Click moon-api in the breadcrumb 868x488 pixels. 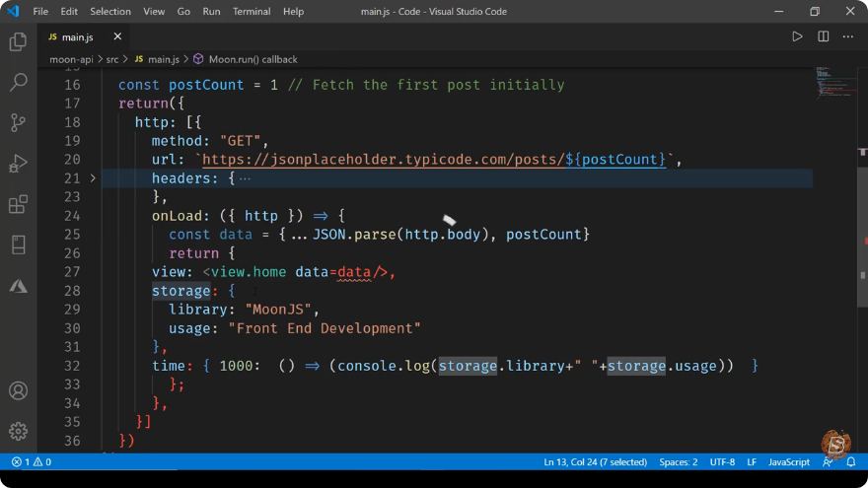click(71, 59)
